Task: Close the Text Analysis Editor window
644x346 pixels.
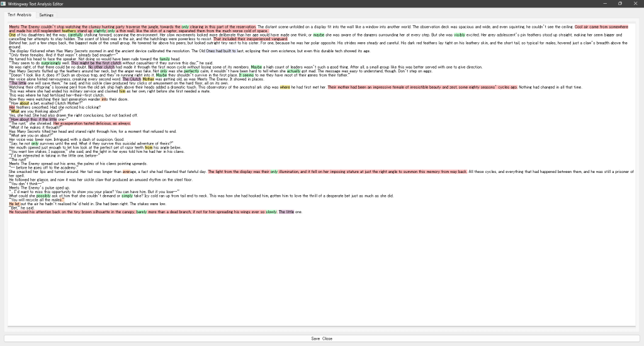Action: click(x=635, y=3)
